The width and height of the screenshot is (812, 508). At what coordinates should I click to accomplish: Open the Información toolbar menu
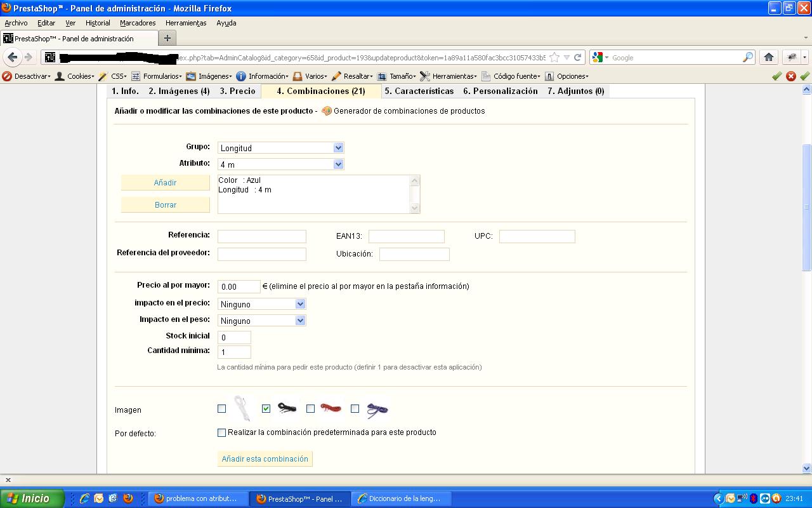(262, 76)
